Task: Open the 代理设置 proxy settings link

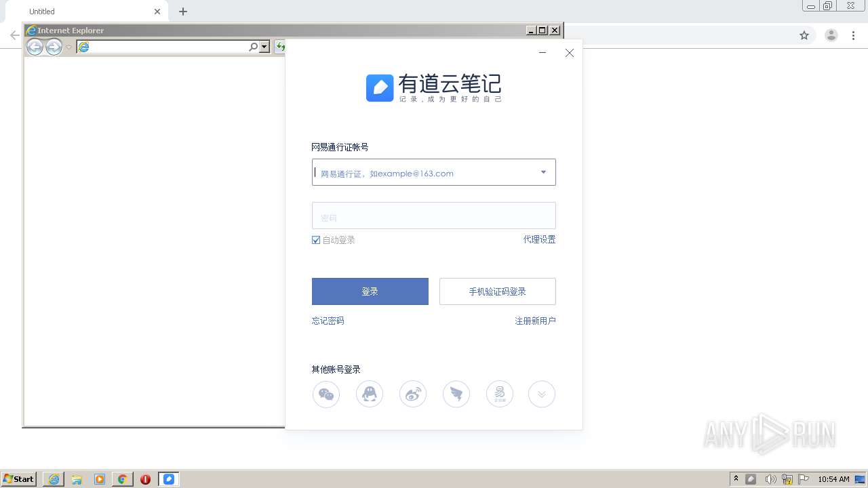Action: point(539,239)
